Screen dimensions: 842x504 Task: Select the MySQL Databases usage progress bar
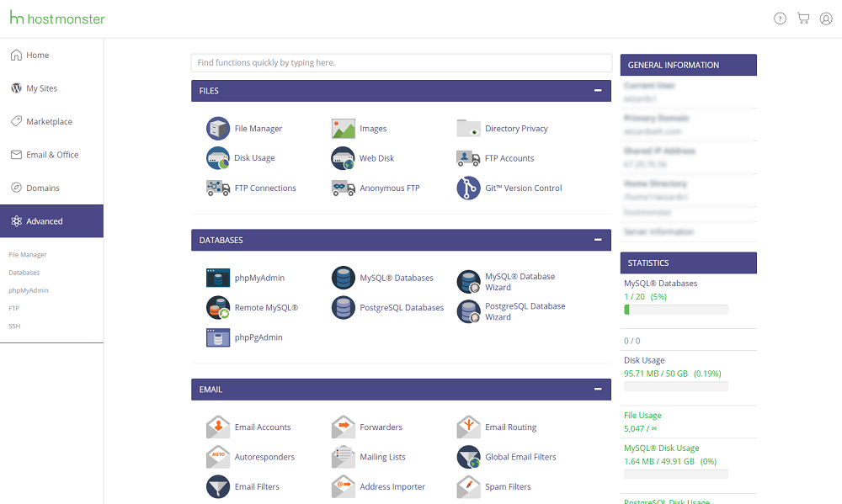(675, 310)
